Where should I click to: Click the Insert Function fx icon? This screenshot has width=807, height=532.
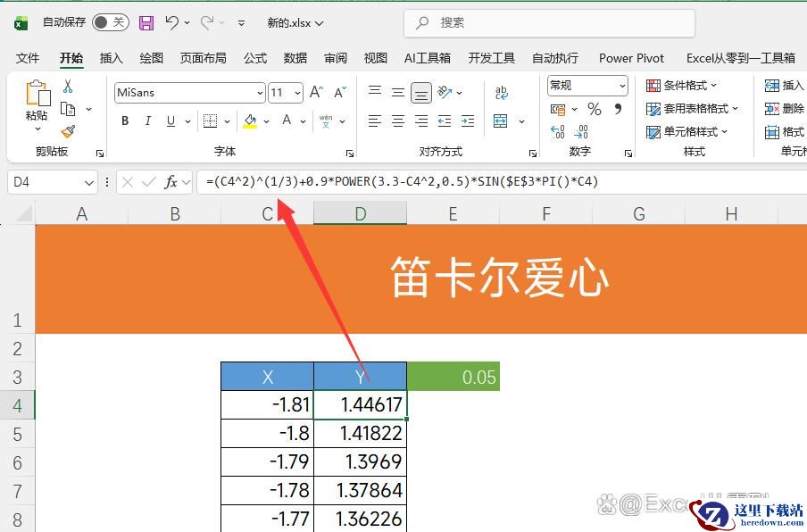[x=171, y=182]
